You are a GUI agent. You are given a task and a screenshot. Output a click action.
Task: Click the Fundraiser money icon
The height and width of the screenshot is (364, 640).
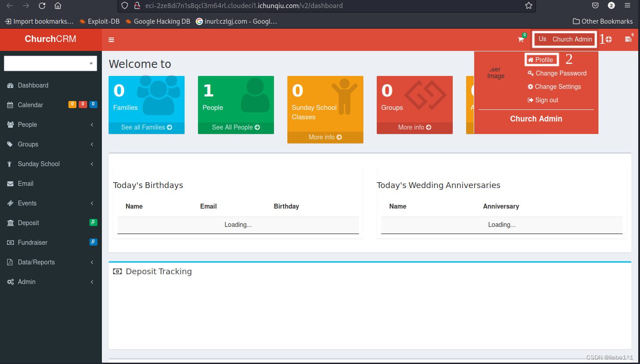10,243
